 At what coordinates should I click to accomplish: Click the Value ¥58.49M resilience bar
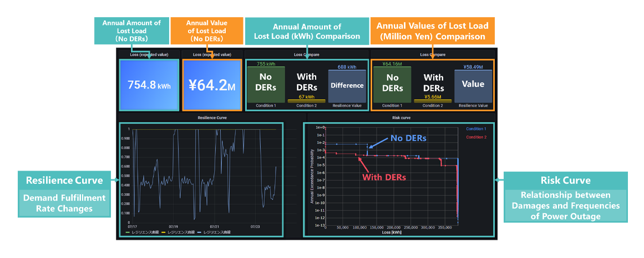pos(473,86)
